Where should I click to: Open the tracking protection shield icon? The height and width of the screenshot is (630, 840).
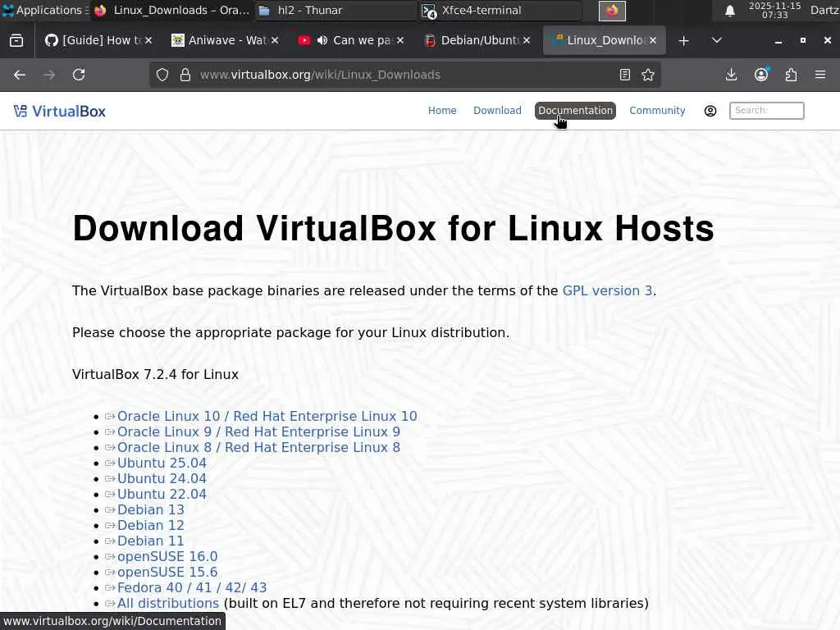162,75
